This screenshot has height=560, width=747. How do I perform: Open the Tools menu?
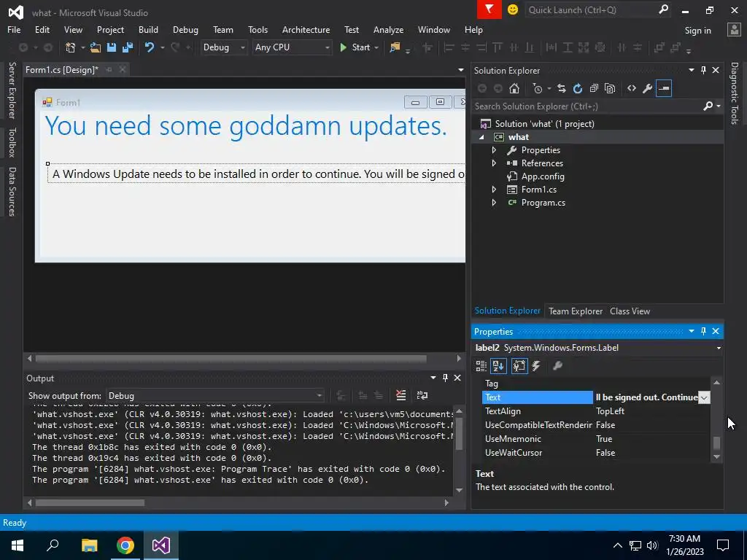(x=258, y=29)
